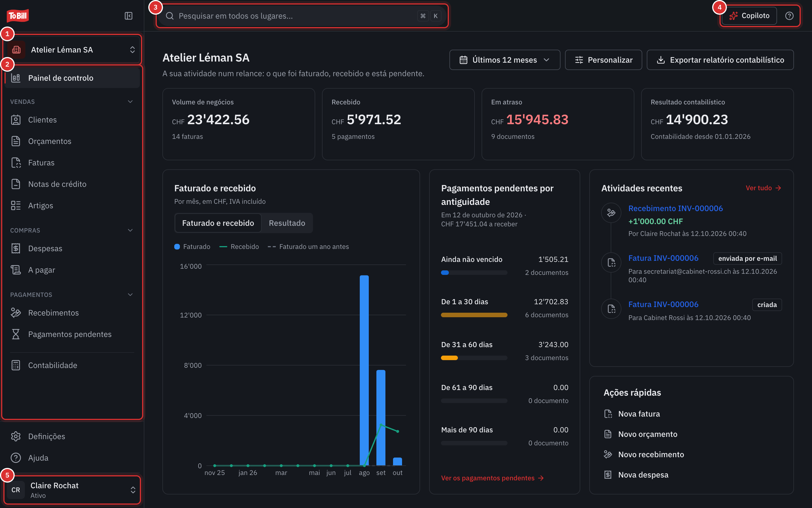This screenshot has height=508, width=812.
Task: Open the A pagar page
Action: 72,270
